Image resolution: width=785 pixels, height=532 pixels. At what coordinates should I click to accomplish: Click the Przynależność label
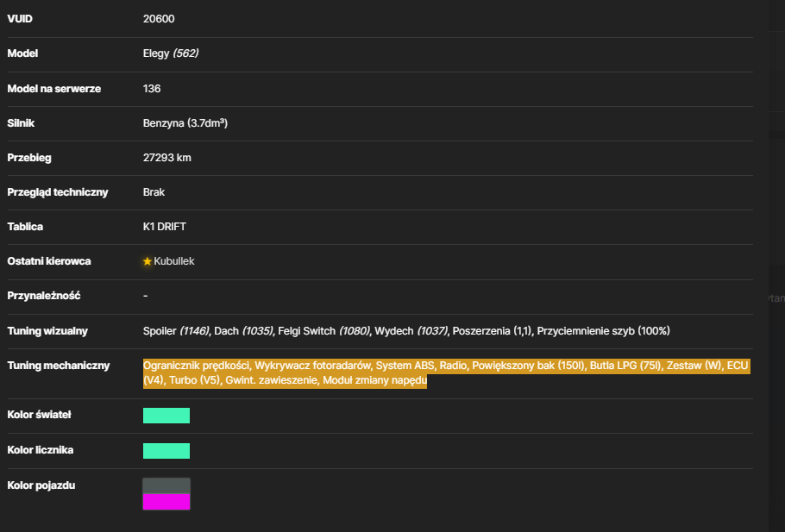(43, 296)
